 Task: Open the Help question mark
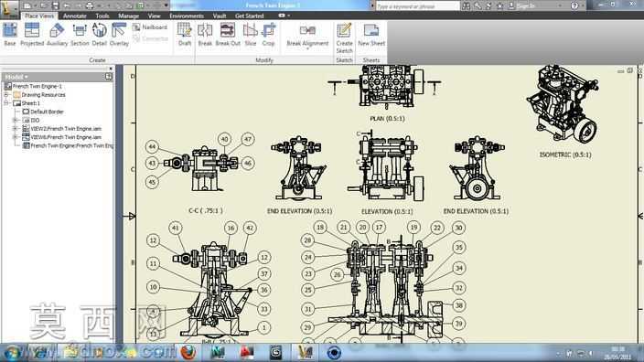(574, 5)
